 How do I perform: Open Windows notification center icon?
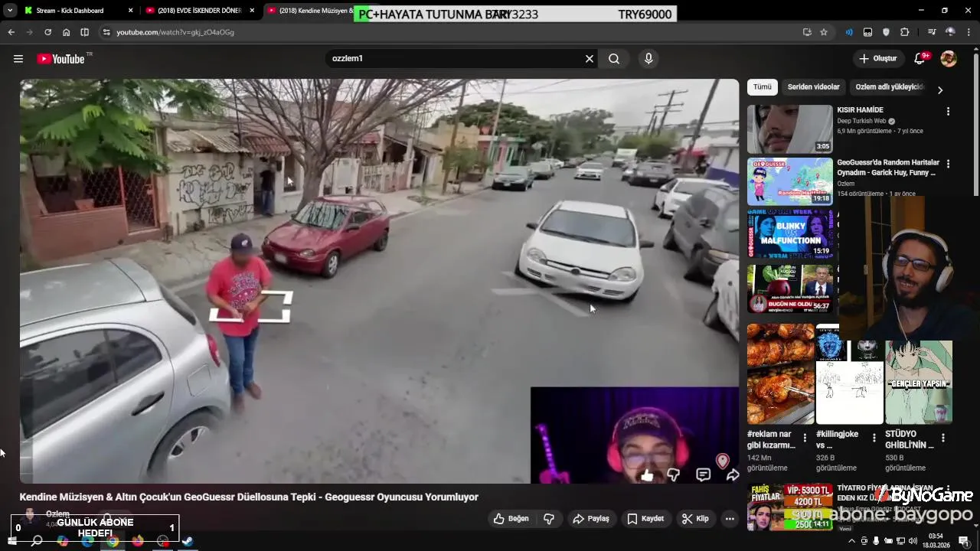click(x=964, y=541)
